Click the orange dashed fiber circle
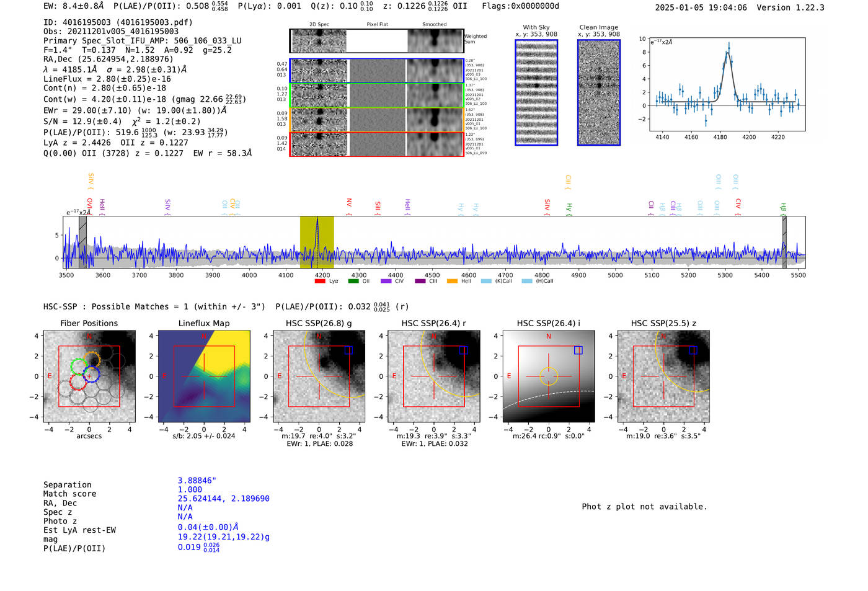 point(92,360)
